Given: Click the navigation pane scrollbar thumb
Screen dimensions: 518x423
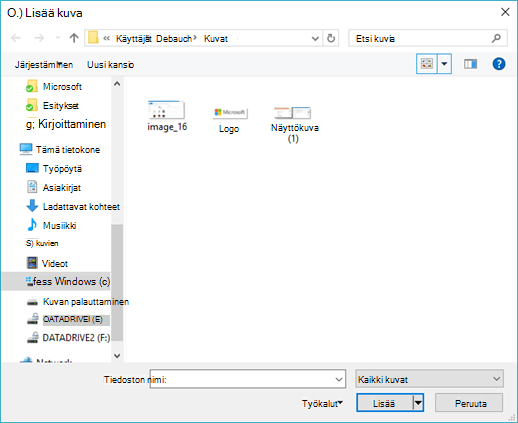Looking at the screenshot, I should 117,283.
